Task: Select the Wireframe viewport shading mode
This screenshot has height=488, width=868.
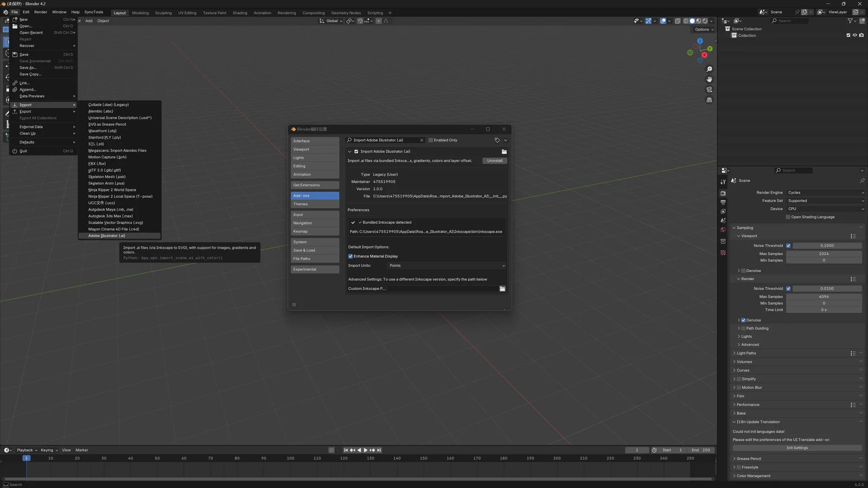Action: (x=686, y=21)
